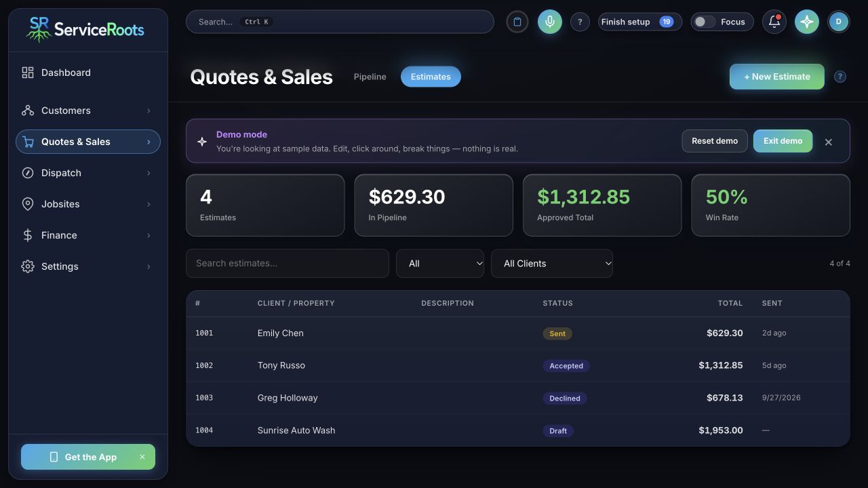Click the Declined status badge
868x488 pixels.
click(565, 399)
